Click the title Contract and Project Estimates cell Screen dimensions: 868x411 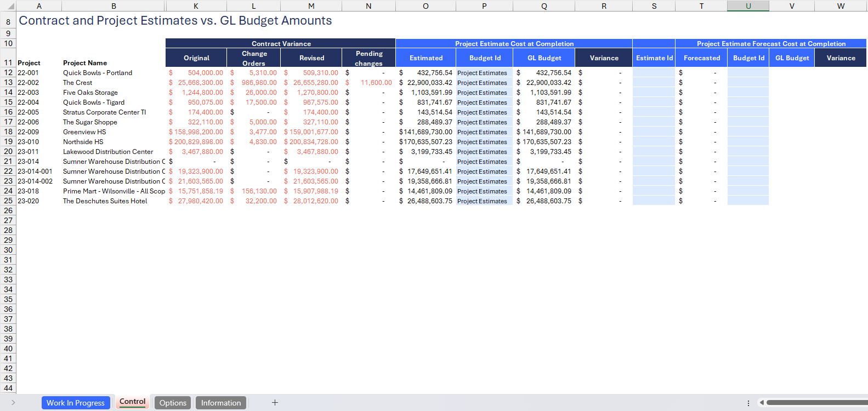pos(175,20)
